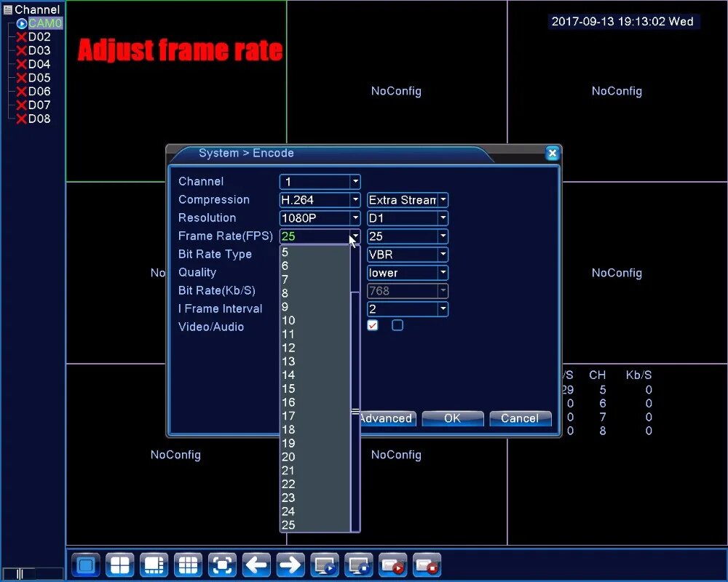Click the Kb/S column header

pos(639,375)
